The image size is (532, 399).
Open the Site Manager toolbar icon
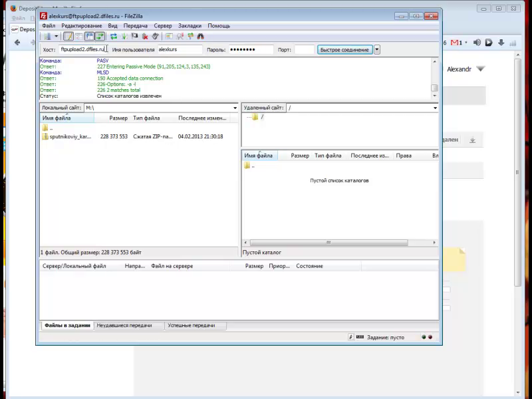(x=47, y=37)
